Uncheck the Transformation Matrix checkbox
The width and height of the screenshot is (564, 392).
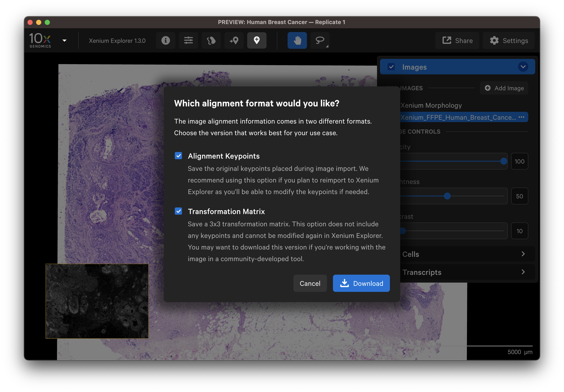(x=178, y=211)
